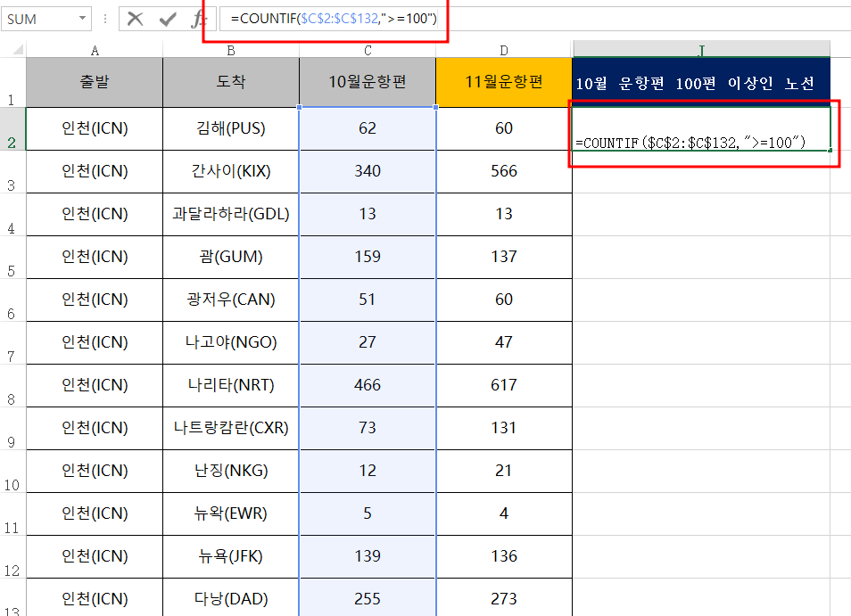Cancel the formula entry with X icon
The width and height of the screenshot is (851, 616).
pos(135,19)
